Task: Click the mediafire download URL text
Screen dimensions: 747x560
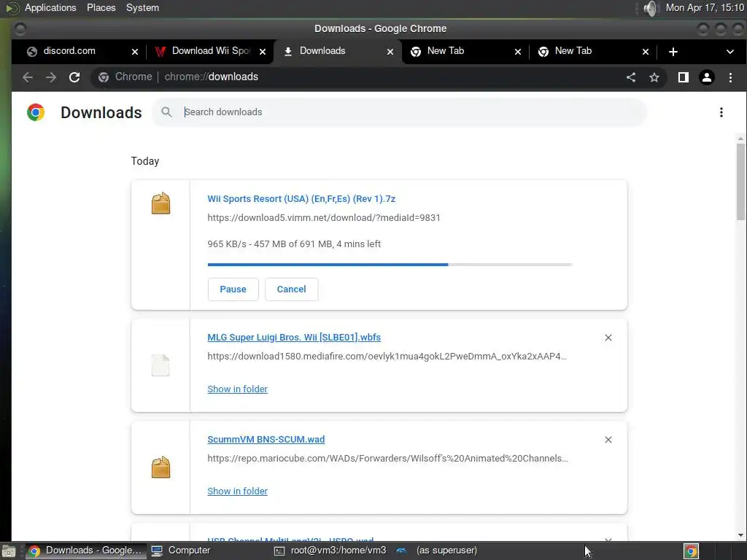Action: (x=387, y=356)
